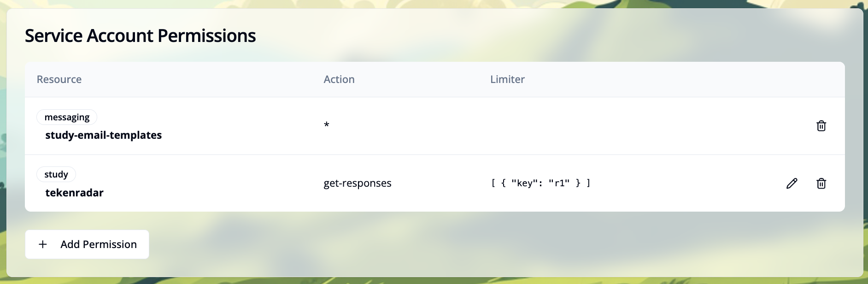Select the study badge
The image size is (868, 284).
(56, 174)
